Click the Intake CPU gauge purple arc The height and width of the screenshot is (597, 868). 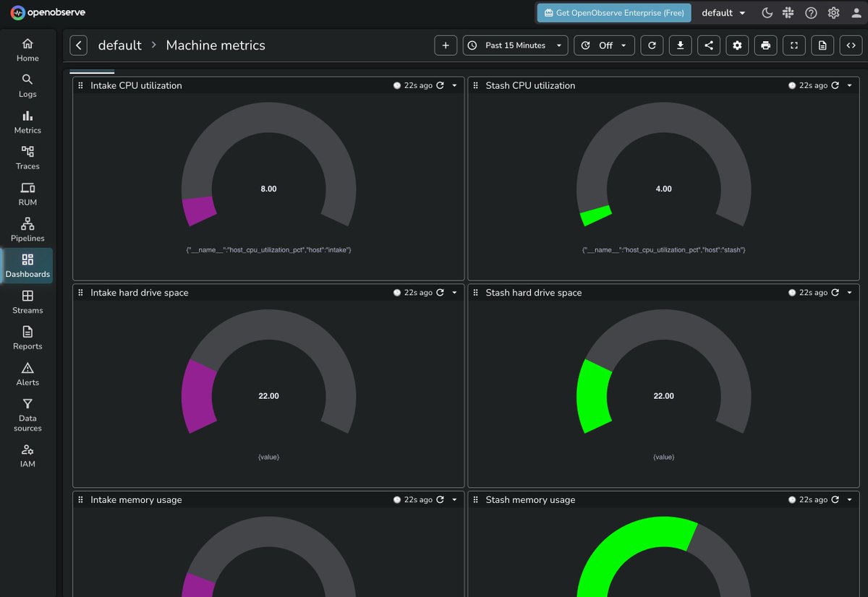point(200,210)
